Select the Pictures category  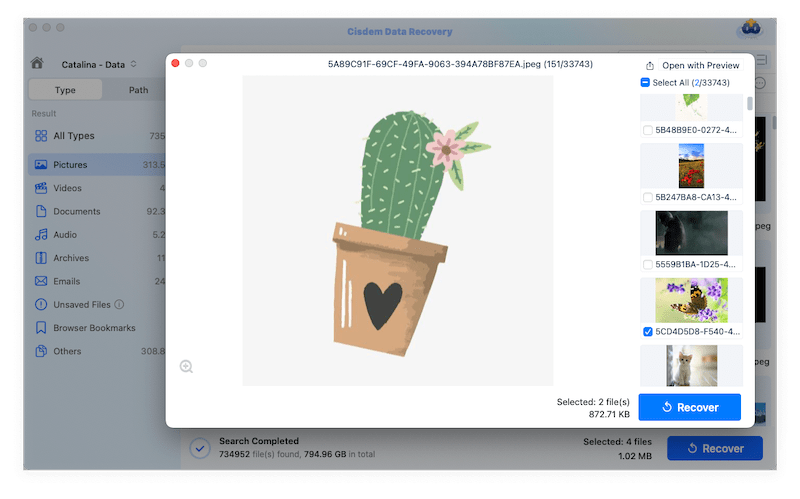pos(97,164)
